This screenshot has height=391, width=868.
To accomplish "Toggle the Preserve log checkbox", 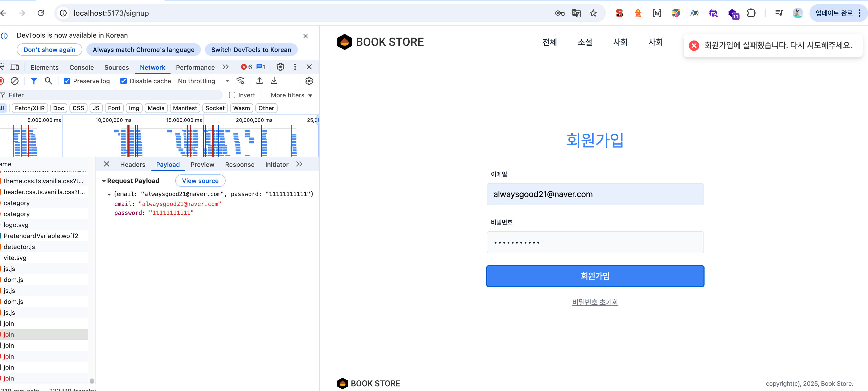I will [x=67, y=81].
